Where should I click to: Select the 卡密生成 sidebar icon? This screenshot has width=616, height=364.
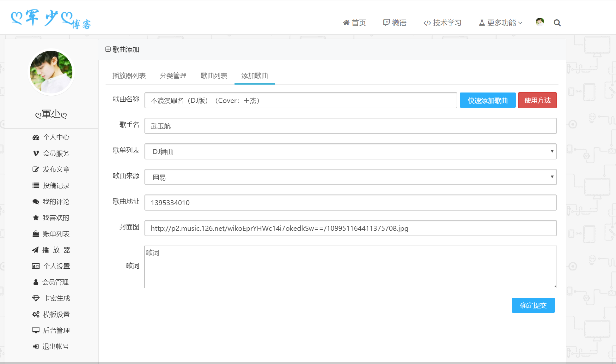(36, 298)
